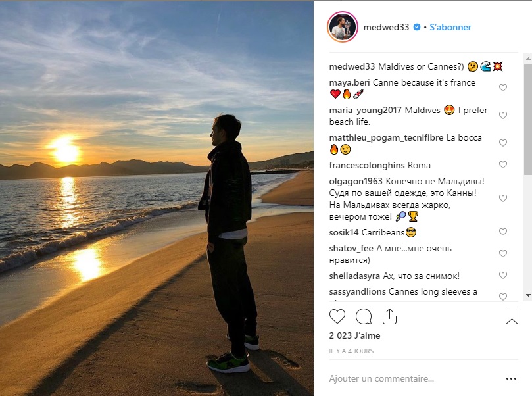Viewport: 532px width, 396px height.
Task: Open the three-dots more options menu
Action: [511, 379]
